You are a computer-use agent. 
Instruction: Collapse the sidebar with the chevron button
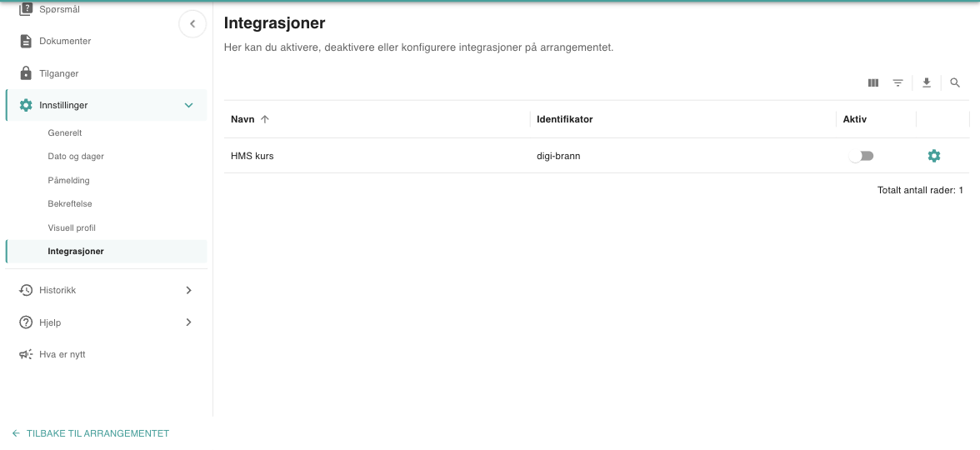point(192,24)
